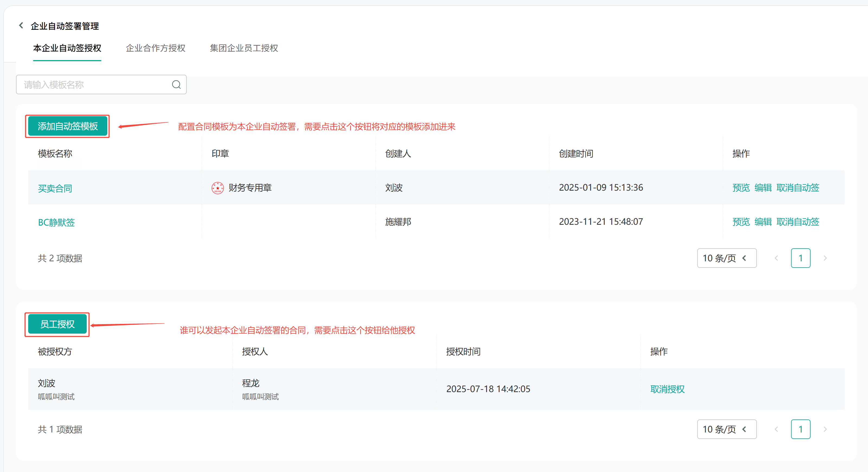
Task: Open the BC静默签 template link
Action: pos(56,223)
